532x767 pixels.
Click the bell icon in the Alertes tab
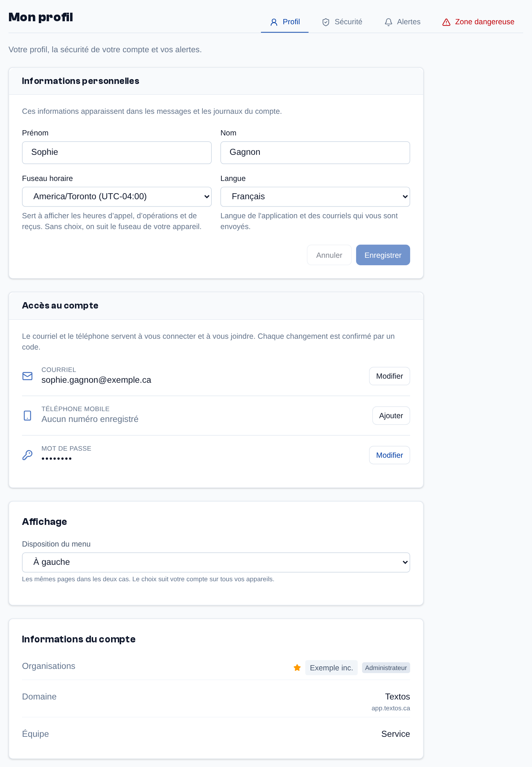click(x=388, y=22)
